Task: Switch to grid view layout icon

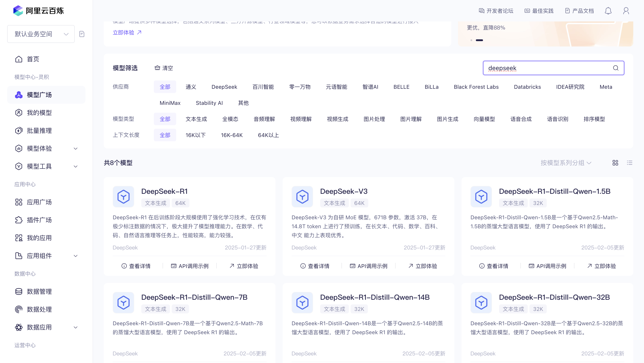Action: 615,163
